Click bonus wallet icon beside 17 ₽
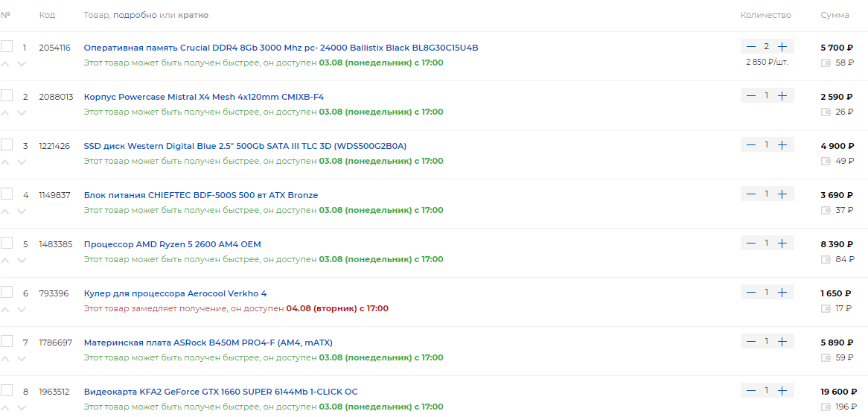 pyautogui.click(x=826, y=308)
